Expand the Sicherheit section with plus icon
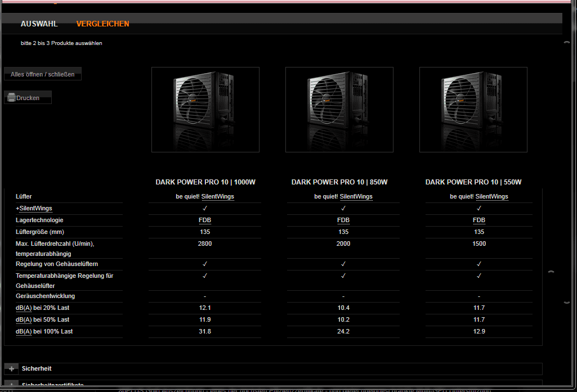577x392 pixels. [x=11, y=368]
